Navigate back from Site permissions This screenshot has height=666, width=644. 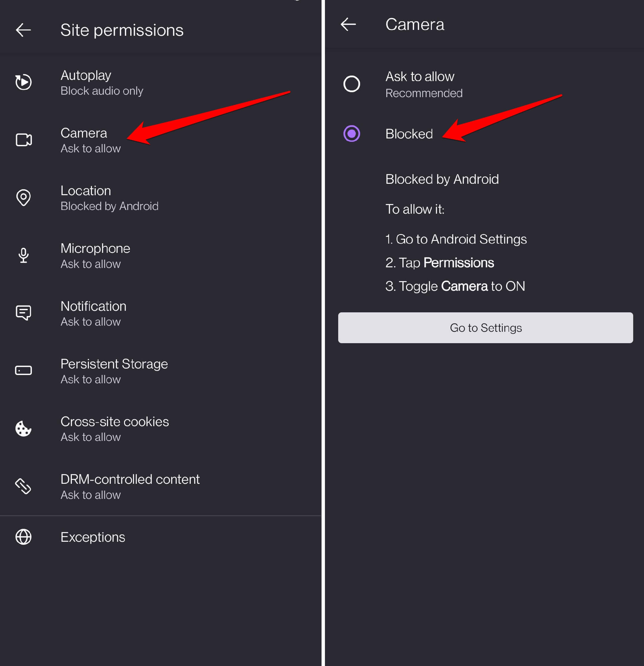pos(23,30)
